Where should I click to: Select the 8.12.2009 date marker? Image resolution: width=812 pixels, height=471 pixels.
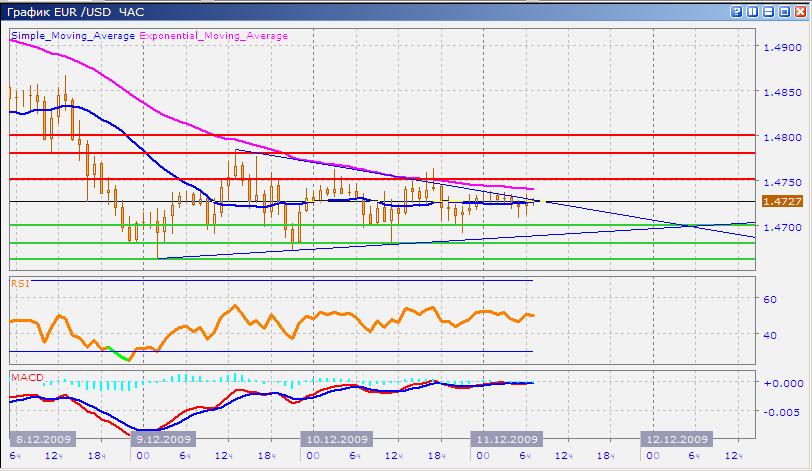point(43,439)
